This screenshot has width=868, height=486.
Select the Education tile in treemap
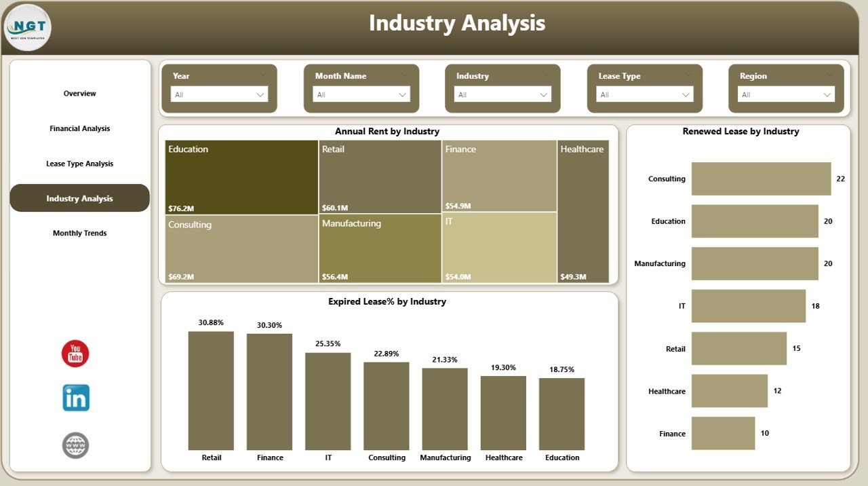[x=241, y=177]
